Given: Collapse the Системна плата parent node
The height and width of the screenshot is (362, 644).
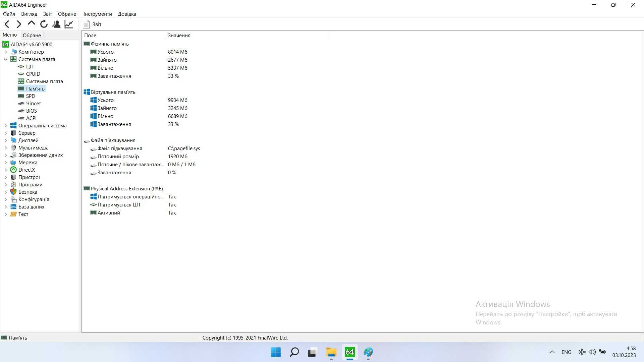Looking at the screenshot, I should (x=6, y=59).
